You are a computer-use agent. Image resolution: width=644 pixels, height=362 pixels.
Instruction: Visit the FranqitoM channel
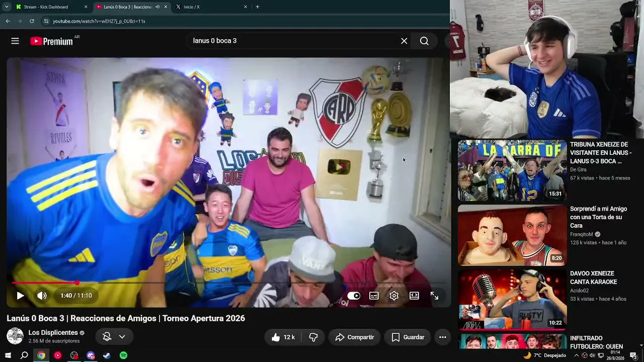(582, 234)
